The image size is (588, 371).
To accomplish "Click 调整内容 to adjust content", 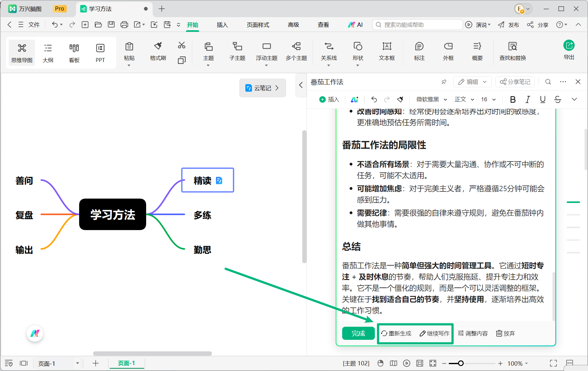I will [473, 333].
